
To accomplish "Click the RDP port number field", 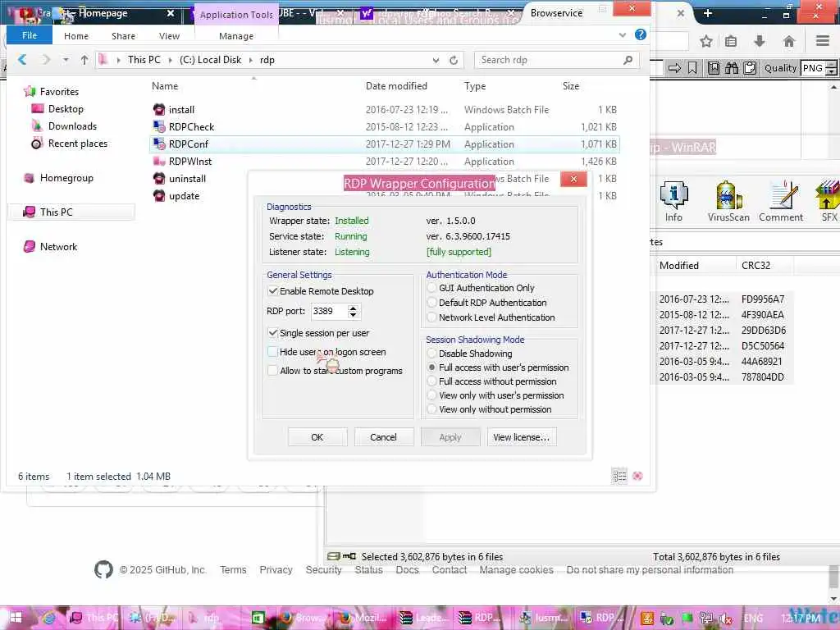I will click(x=329, y=311).
